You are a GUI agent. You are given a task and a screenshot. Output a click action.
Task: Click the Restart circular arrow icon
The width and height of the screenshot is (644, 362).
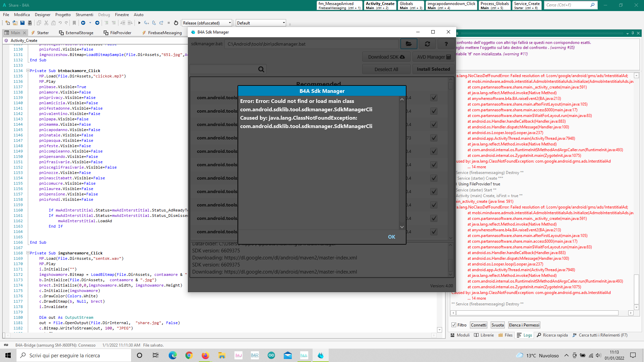176,23
